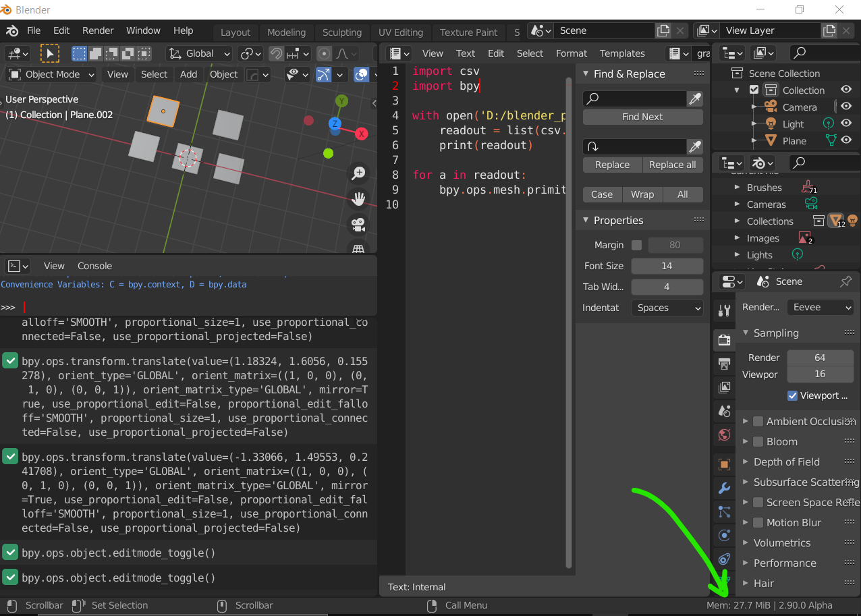This screenshot has height=616, width=861.
Task: Open World Properties (globe icon)
Action: (723, 435)
